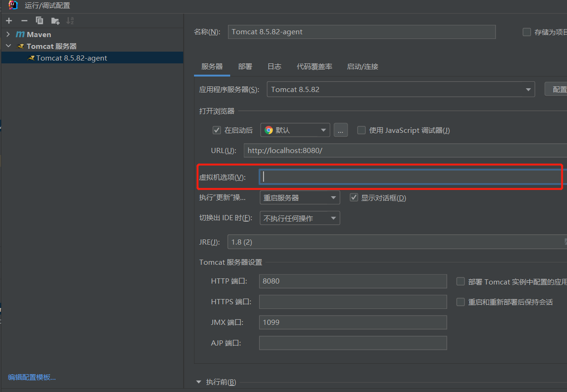Click the Remove Configuration minus icon
Image resolution: width=567 pixels, height=392 pixels.
click(x=24, y=21)
